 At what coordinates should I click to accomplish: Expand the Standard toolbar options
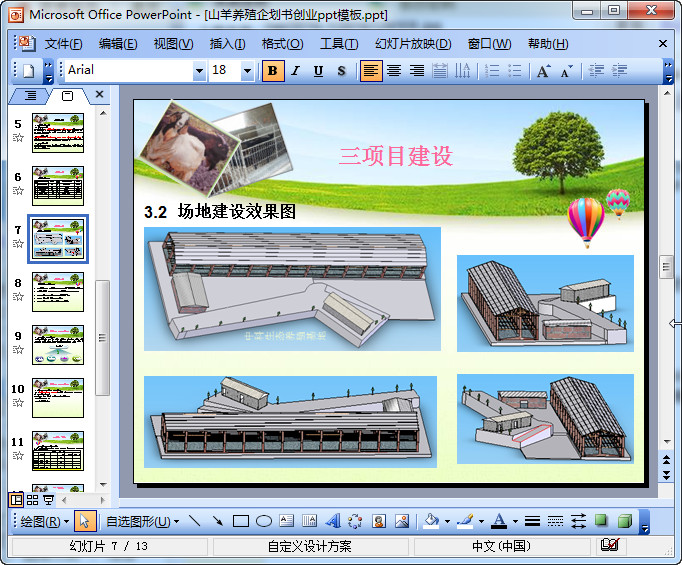click(x=48, y=72)
